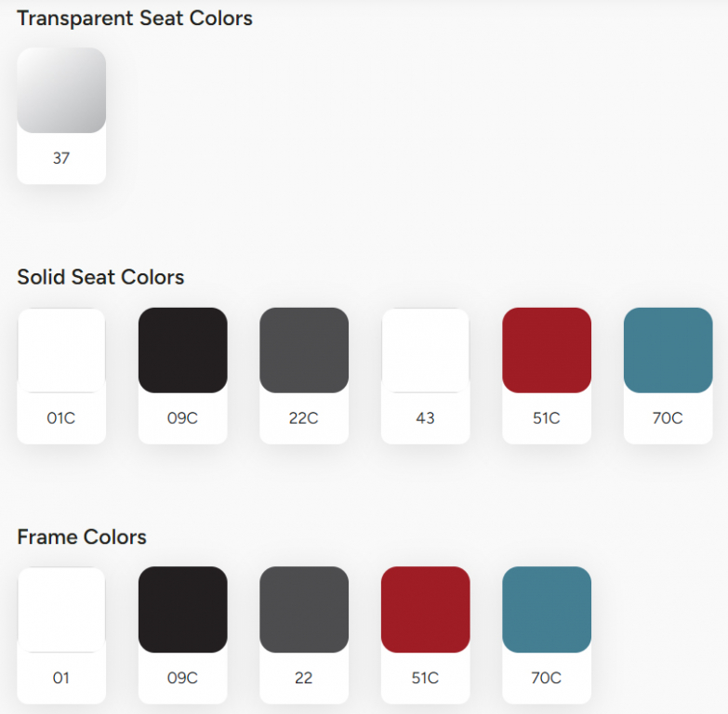
Task: Choose the black 09C solid seat color square
Action: tap(182, 350)
